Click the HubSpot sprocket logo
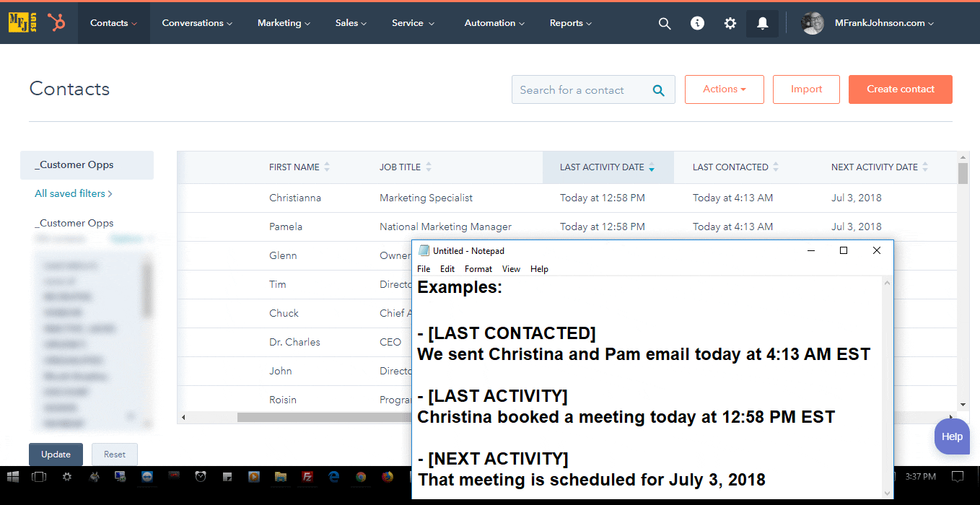The height and width of the screenshot is (505, 980). pos(56,22)
